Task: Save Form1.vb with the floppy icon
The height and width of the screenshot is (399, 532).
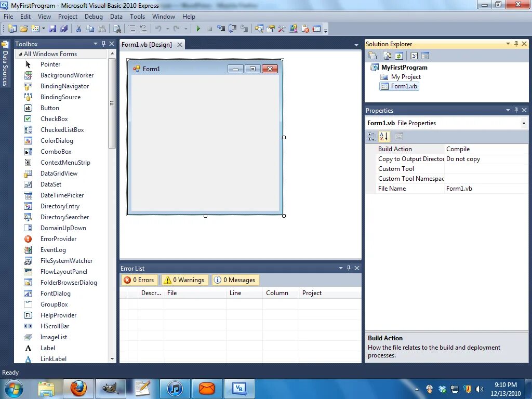Action: point(52,29)
